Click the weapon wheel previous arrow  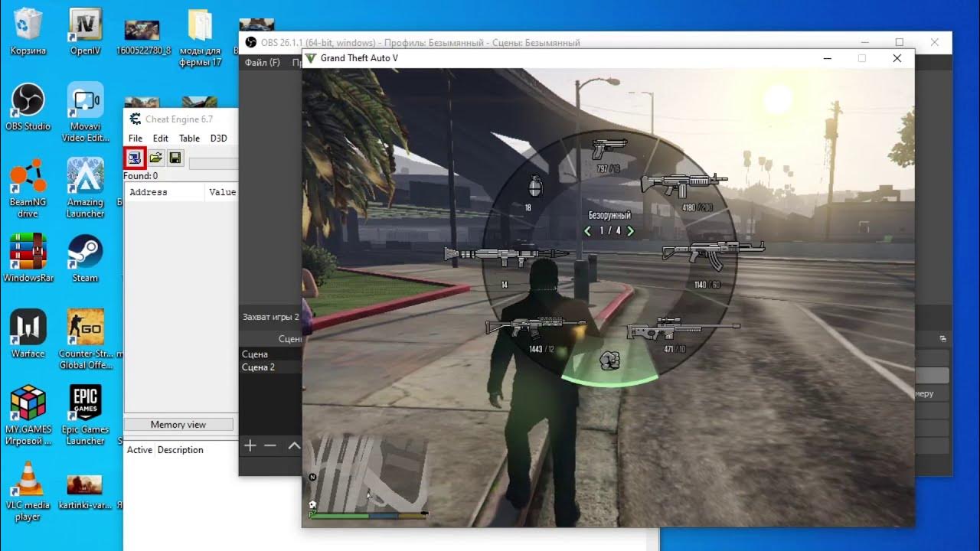coord(588,230)
